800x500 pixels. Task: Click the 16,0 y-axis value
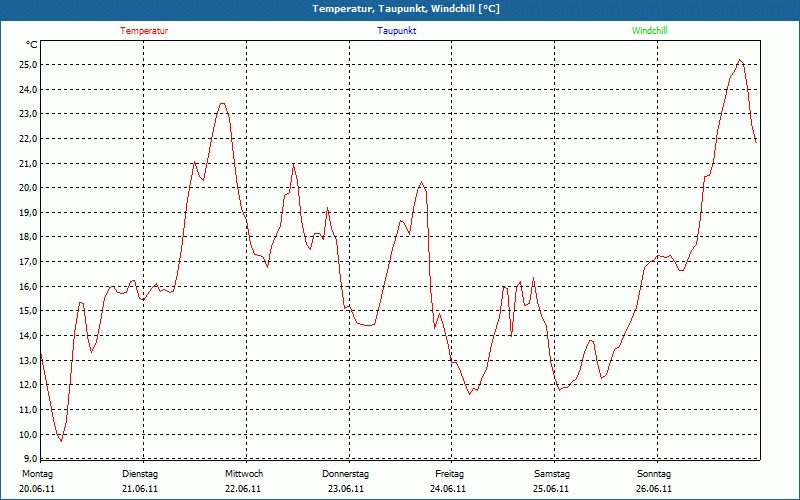coord(29,287)
